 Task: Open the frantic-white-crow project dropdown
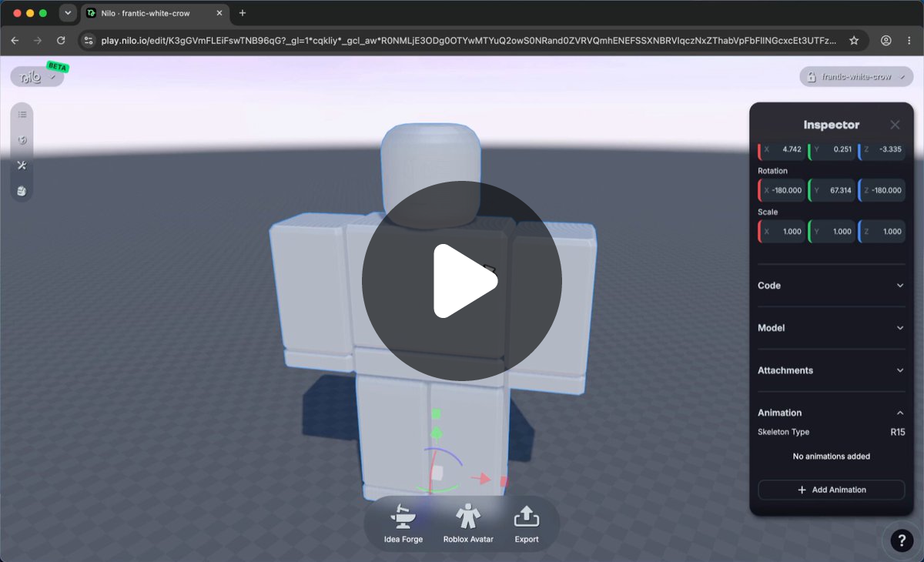[856, 77]
